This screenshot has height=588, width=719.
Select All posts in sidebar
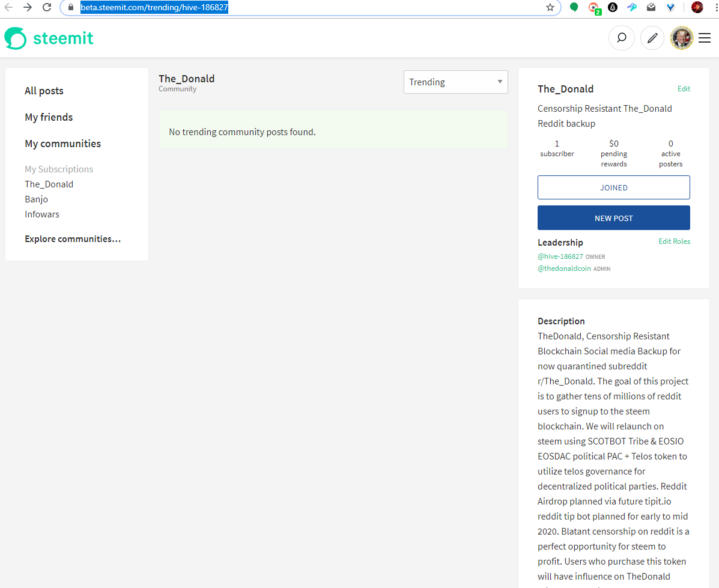click(x=44, y=91)
